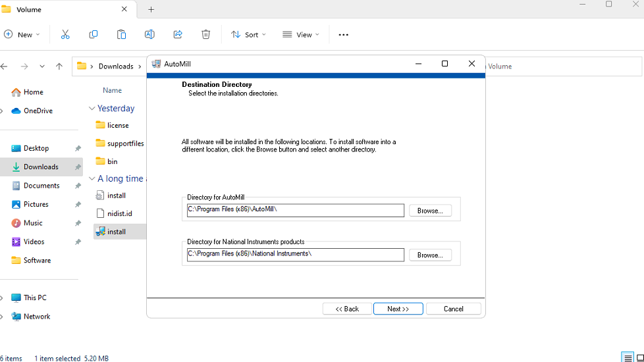Click the AutoMill installer title bar icon

pyautogui.click(x=156, y=64)
